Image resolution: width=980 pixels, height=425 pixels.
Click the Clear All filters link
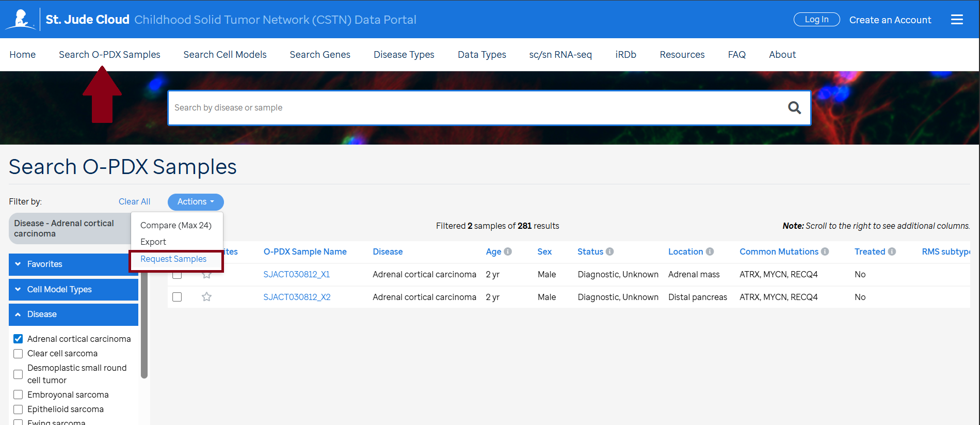pos(135,201)
